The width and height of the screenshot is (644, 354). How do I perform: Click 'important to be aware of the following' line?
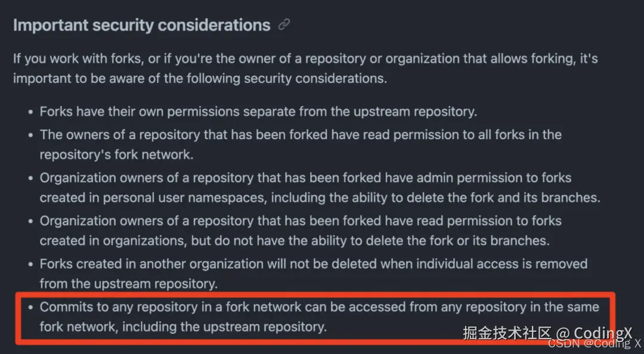click(x=200, y=78)
